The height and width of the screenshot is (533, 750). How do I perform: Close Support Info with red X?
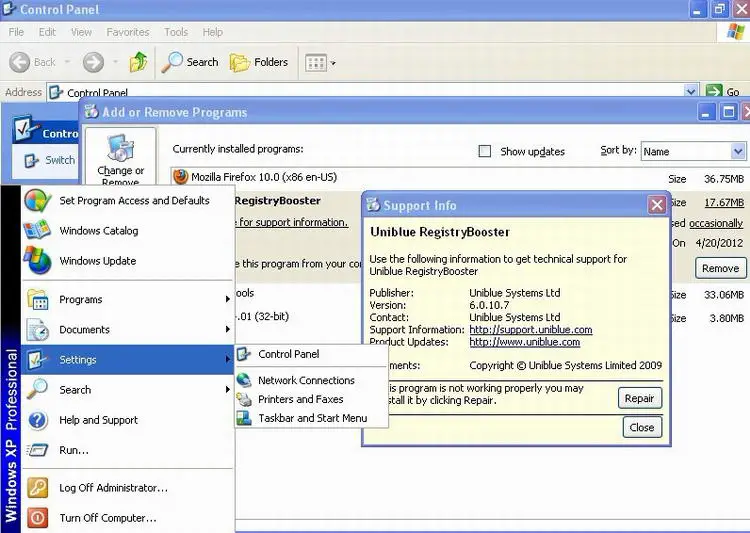coord(657,205)
